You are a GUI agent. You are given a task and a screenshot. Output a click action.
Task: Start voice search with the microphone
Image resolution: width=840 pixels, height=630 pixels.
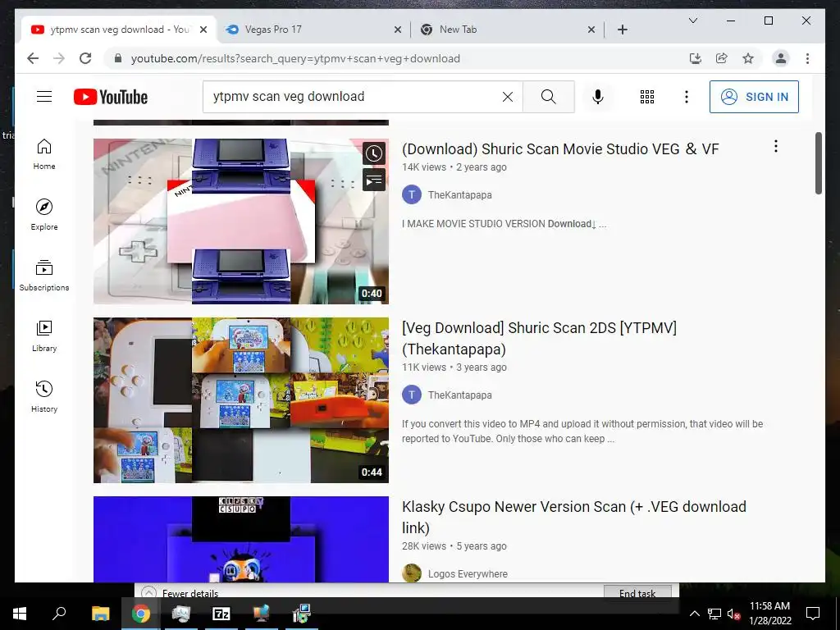tap(598, 97)
